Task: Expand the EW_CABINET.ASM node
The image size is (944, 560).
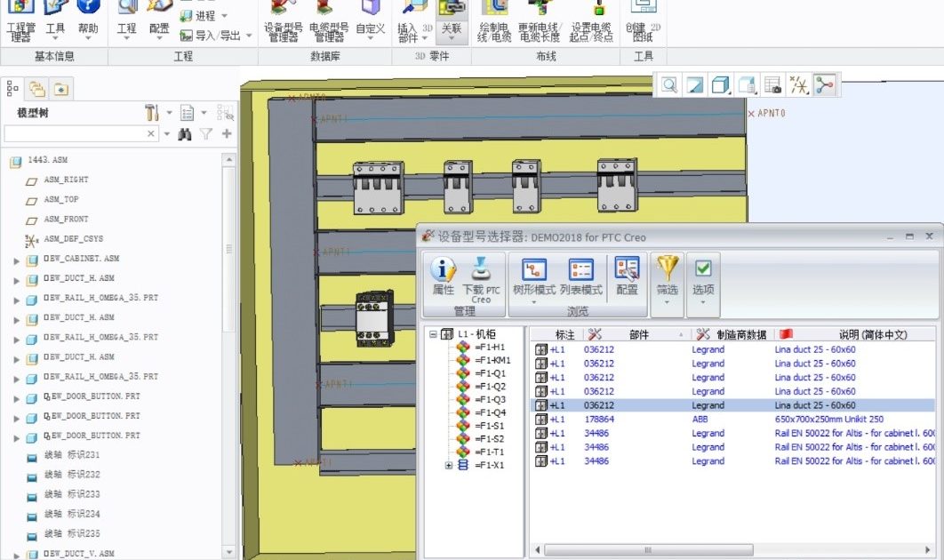Action: coord(16,260)
